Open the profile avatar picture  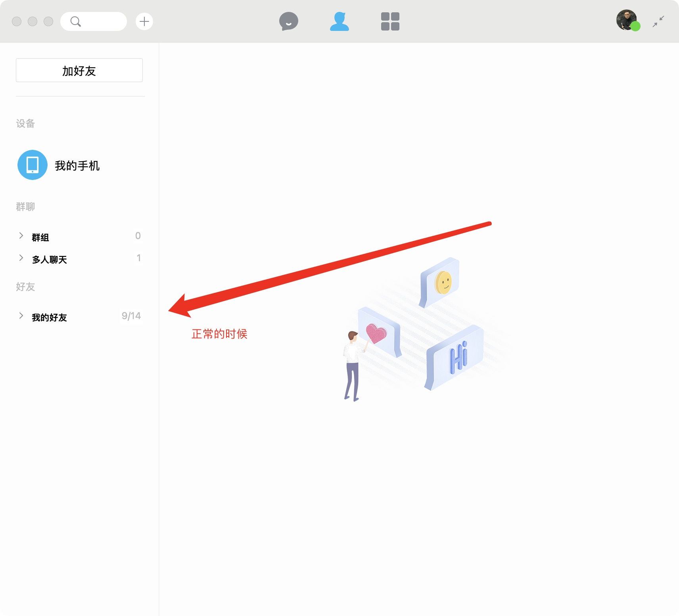point(625,19)
